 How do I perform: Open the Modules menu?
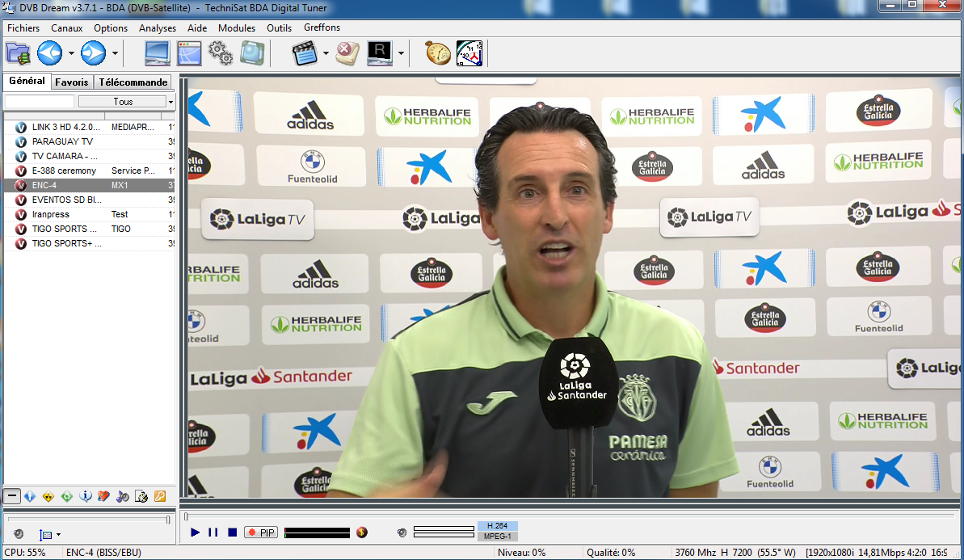click(237, 27)
